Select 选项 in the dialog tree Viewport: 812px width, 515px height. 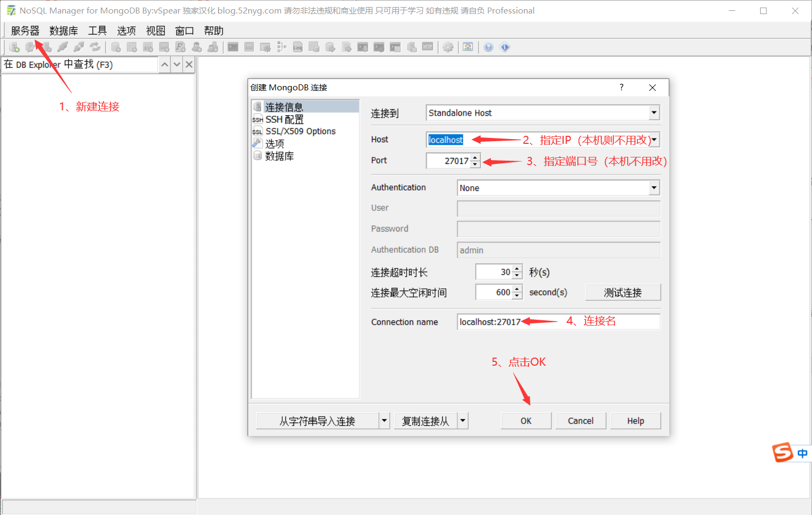tap(275, 144)
